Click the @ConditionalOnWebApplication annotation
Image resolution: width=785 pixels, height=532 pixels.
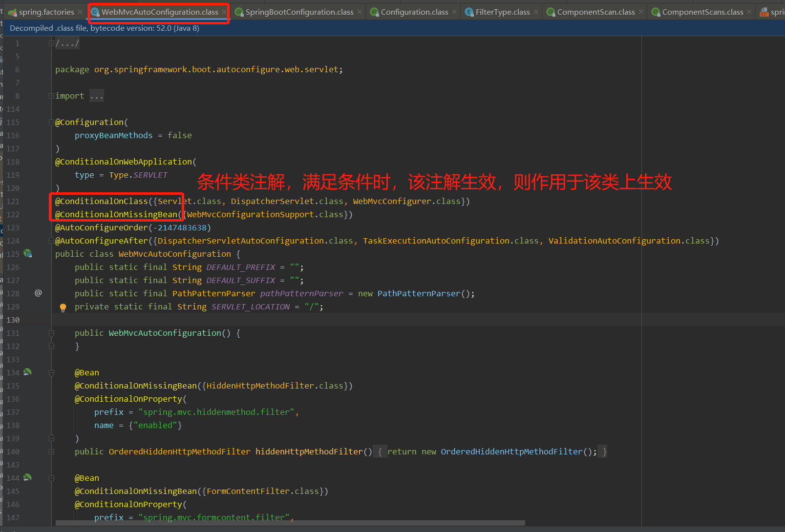point(124,162)
